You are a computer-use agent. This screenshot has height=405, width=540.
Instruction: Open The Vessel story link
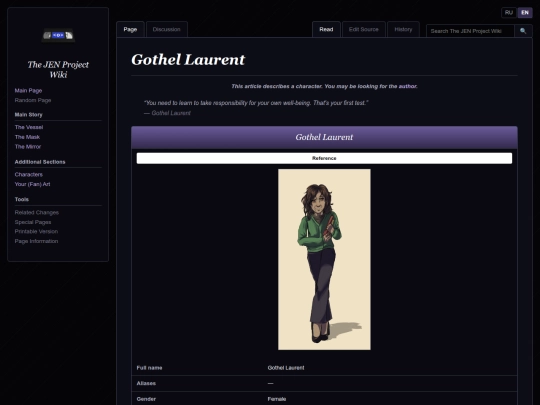coord(29,127)
